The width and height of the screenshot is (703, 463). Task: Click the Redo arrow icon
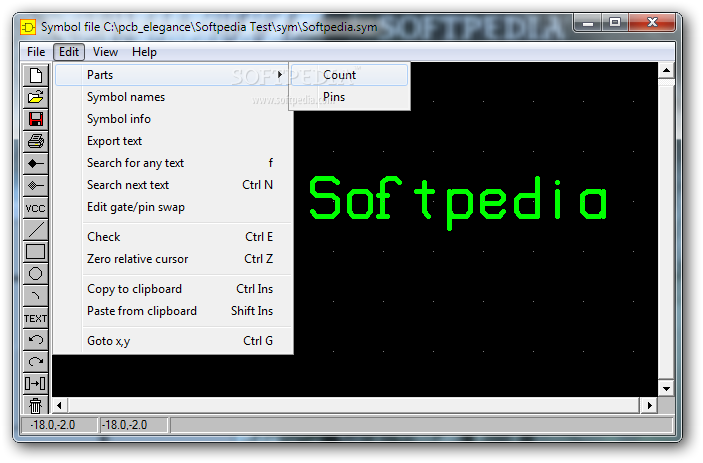coord(35,362)
